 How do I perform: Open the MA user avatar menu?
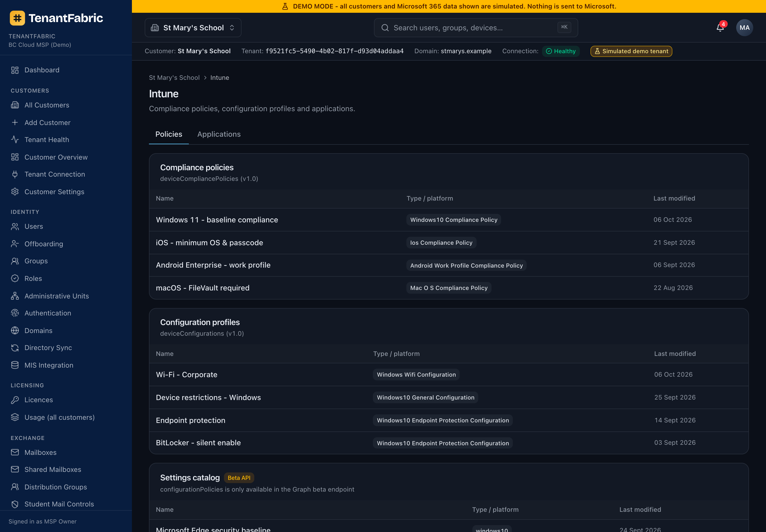(744, 28)
